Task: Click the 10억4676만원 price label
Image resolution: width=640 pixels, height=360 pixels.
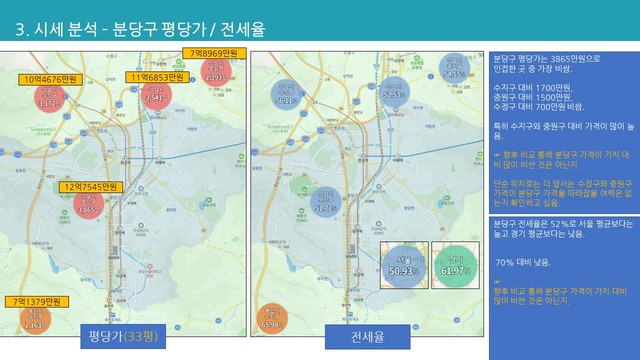Action: click(x=50, y=80)
